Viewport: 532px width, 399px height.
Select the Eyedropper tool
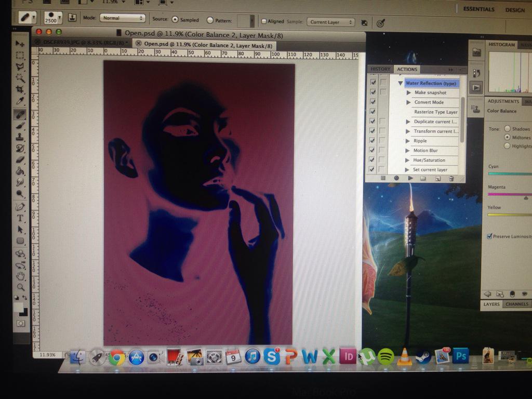coord(20,101)
